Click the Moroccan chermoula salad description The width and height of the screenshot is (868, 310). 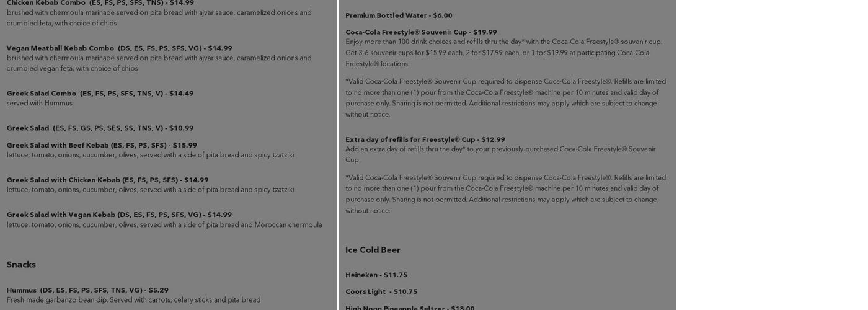click(164, 225)
